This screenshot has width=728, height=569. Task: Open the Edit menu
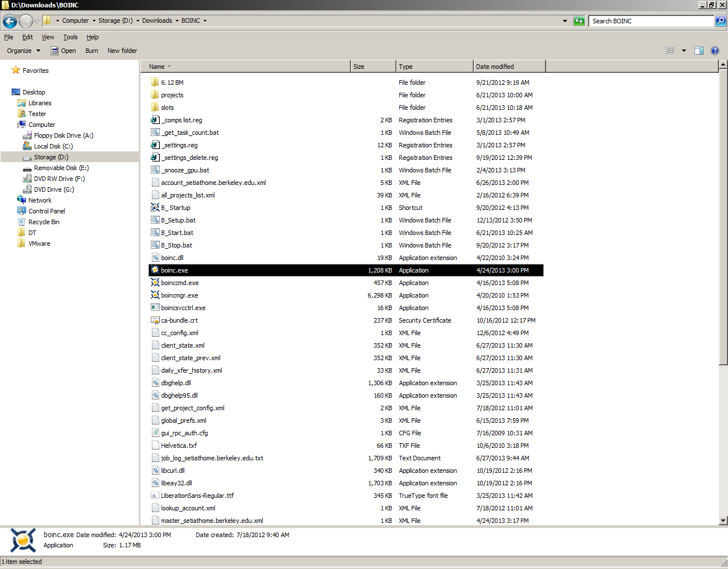(x=27, y=37)
